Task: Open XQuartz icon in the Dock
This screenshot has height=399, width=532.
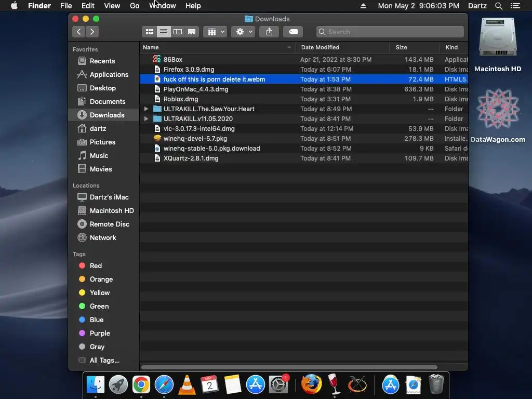Action: tap(357, 385)
